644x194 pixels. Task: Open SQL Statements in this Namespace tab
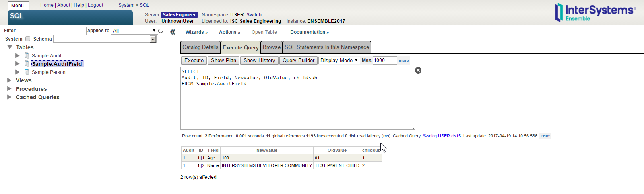pyautogui.click(x=326, y=47)
